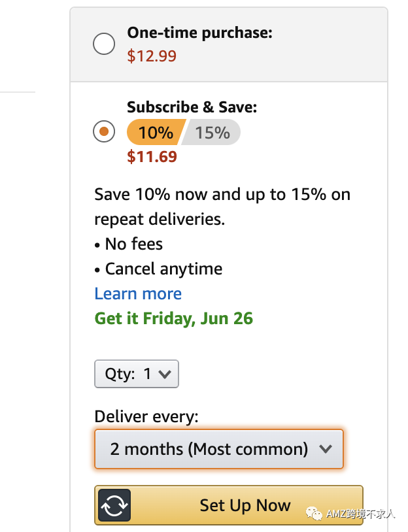The width and height of the screenshot is (408, 532).
Task: Click the orange 10% discount badge
Action: pos(153,133)
